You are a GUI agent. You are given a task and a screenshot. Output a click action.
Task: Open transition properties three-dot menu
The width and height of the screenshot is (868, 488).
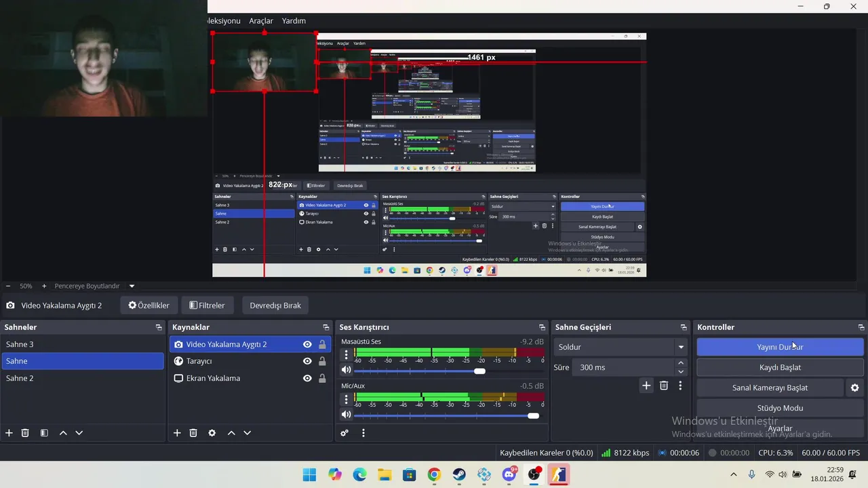pyautogui.click(x=680, y=386)
